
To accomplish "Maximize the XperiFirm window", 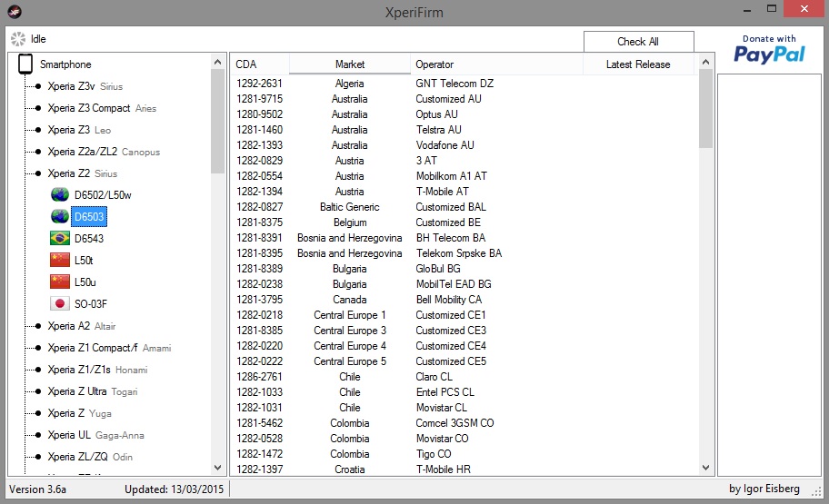I will (x=772, y=8).
